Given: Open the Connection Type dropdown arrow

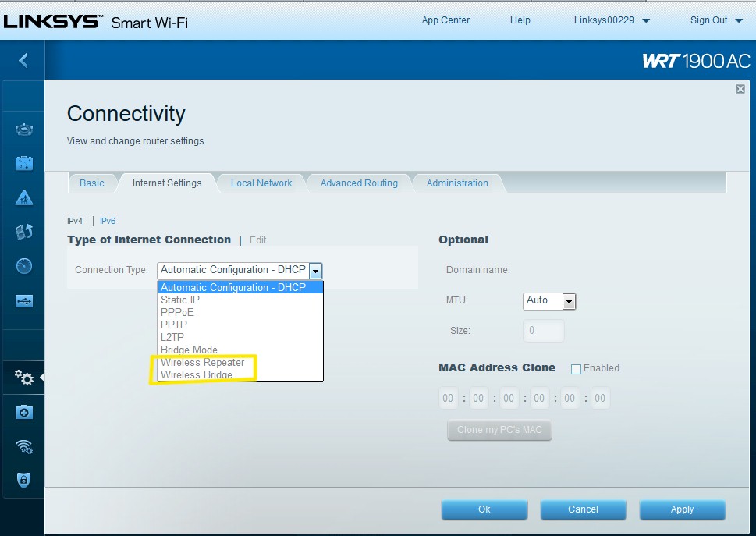Looking at the screenshot, I should click(x=315, y=271).
